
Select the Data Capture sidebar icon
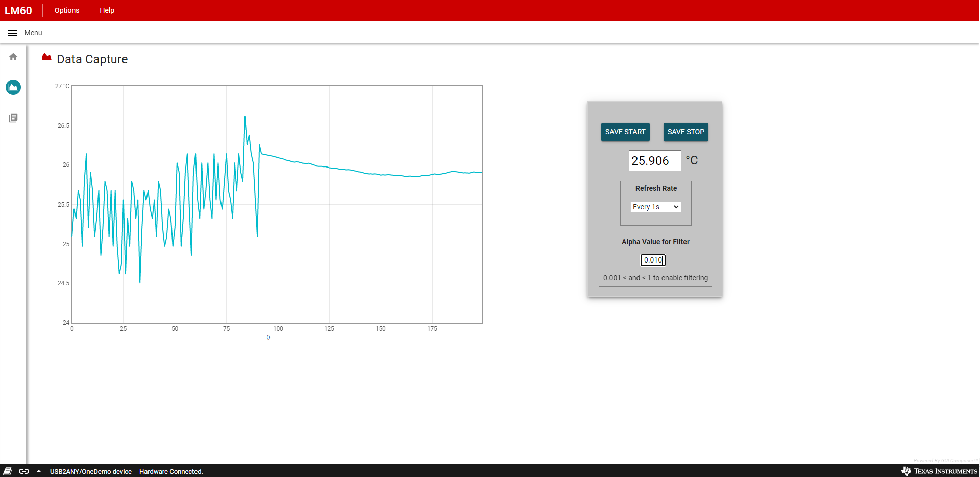pos(13,87)
